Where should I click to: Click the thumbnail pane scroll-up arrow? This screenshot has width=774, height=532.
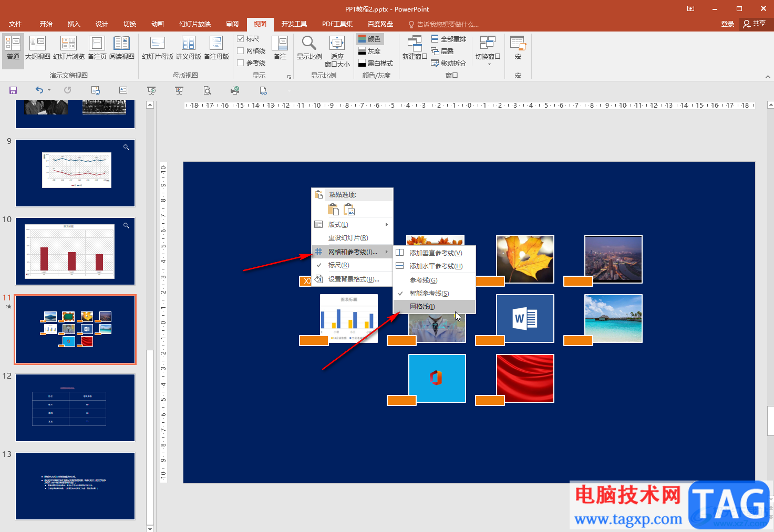coord(150,105)
